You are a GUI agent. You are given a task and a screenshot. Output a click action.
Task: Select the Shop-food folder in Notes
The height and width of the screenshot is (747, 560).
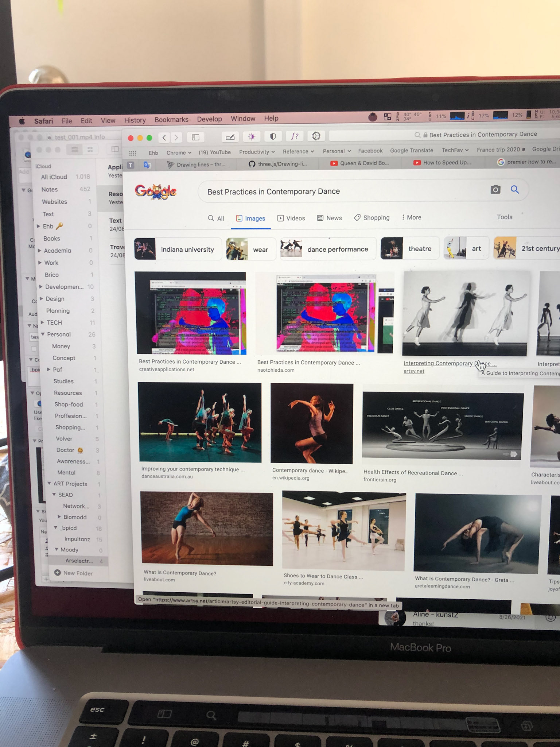[x=69, y=405]
